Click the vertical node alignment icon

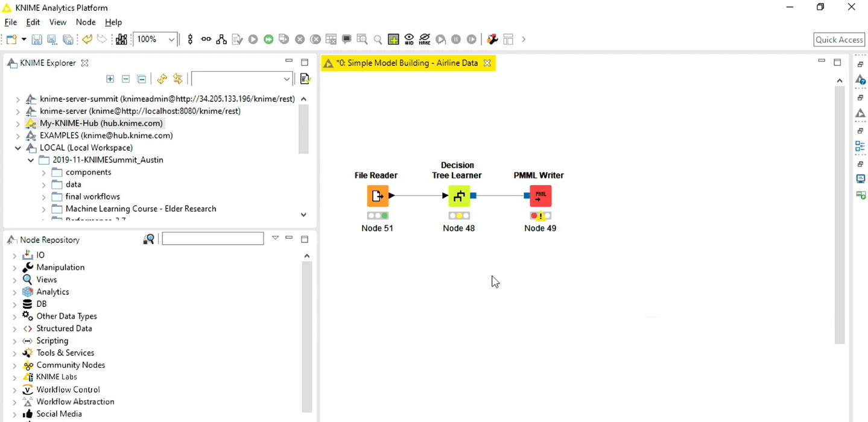191,39
